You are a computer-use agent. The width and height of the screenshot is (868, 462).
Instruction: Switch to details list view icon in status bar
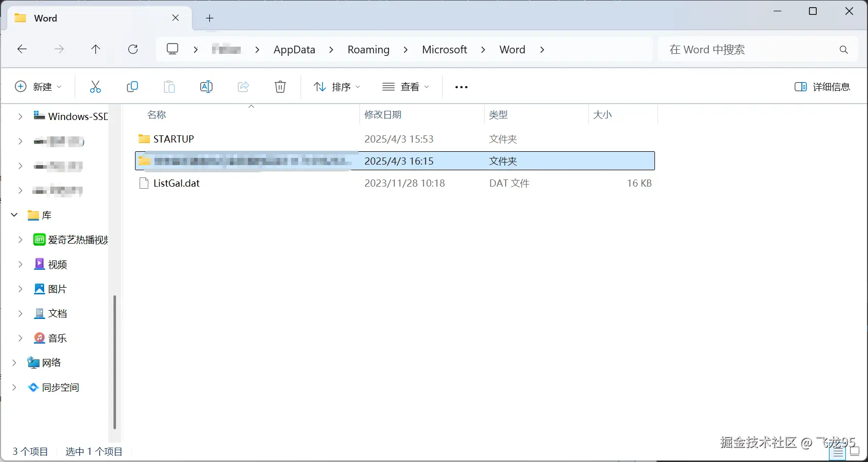click(x=838, y=452)
